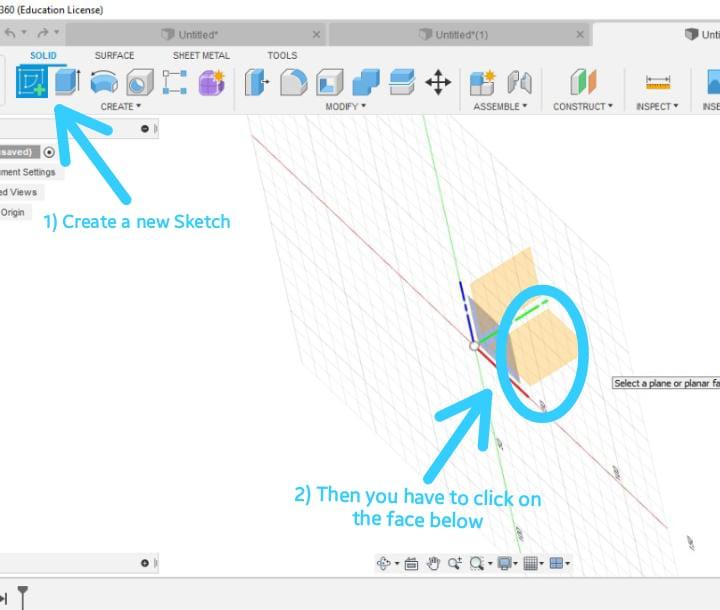Click the timeline step-to-end control

tap(4, 599)
